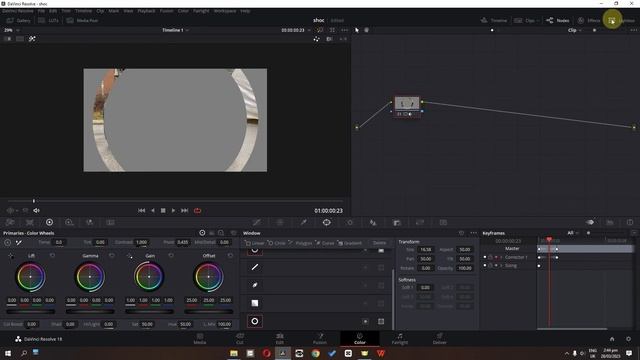Screen dimensions: 640x360
Task: Adjust the Gain color wheel
Action: (149, 277)
